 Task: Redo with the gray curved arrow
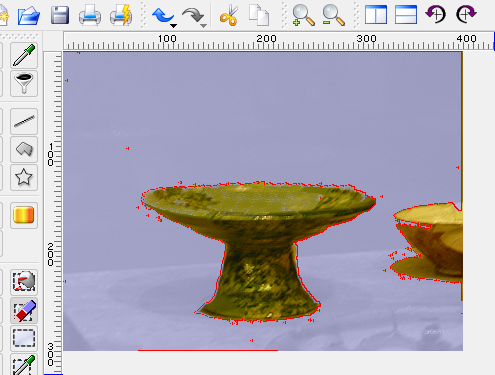coord(192,15)
